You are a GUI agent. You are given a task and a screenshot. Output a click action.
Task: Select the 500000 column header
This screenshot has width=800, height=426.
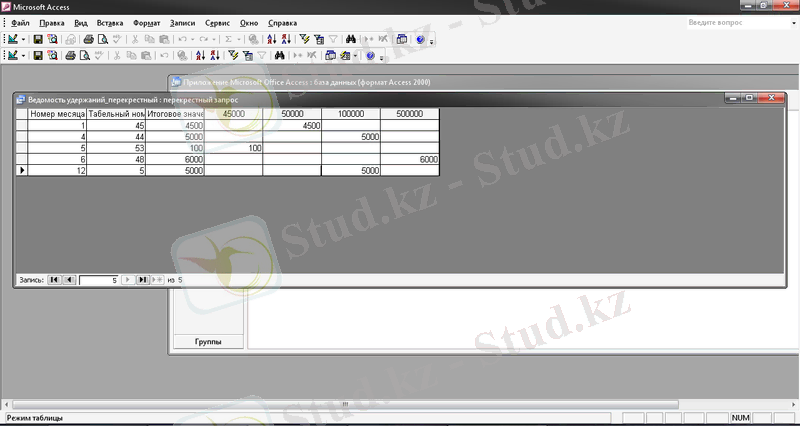coord(410,114)
